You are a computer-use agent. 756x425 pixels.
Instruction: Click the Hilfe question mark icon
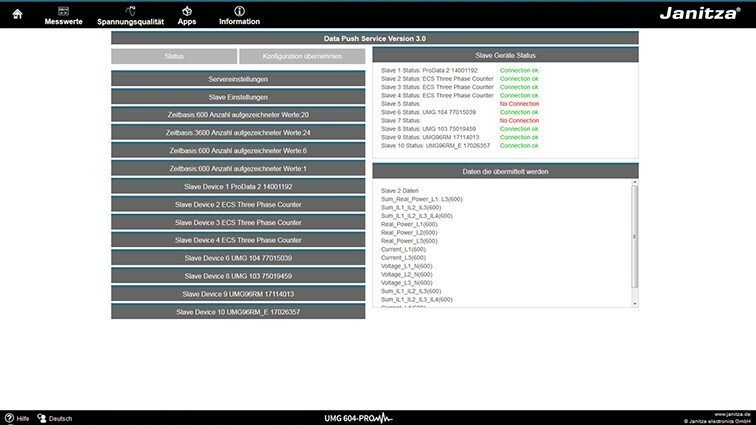pos(9,418)
